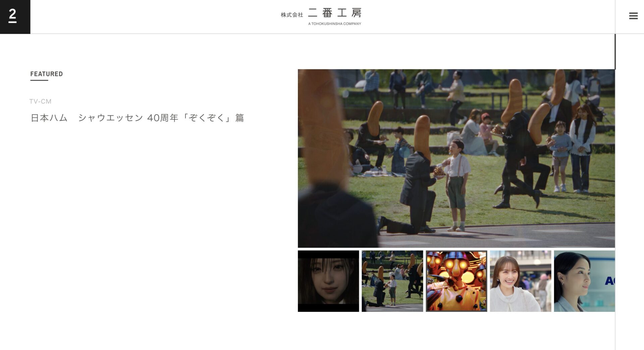Click the FEATURED section heading

tap(46, 74)
